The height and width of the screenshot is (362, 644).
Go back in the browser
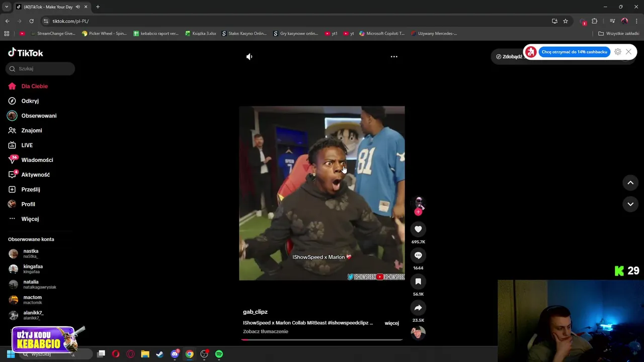[x=7, y=21]
